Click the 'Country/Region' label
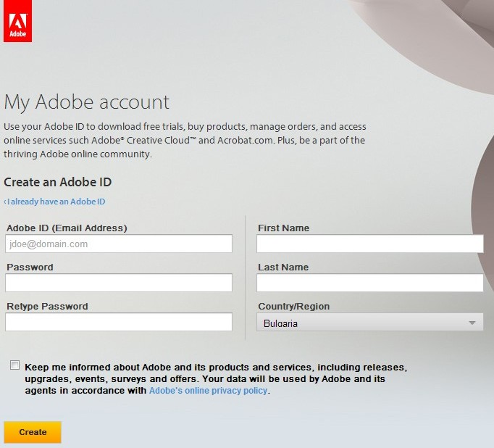This screenshot has height=448, width=494. (294, 307)
